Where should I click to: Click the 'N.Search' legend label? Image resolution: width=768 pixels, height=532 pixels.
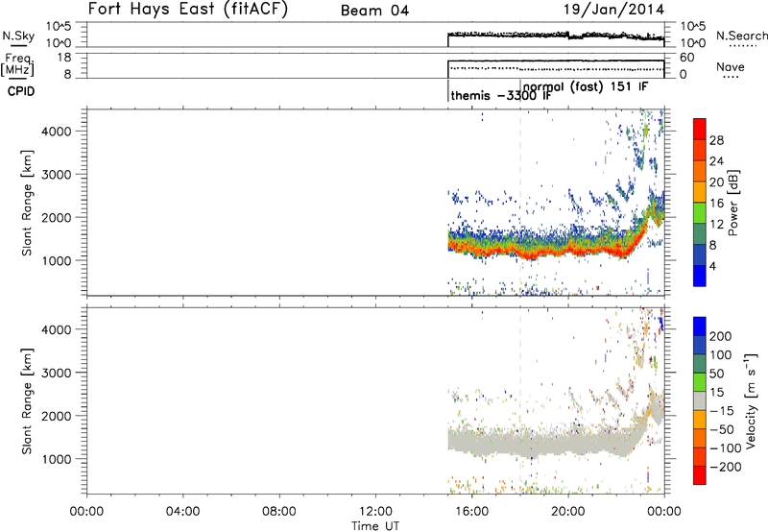point(741,36)
